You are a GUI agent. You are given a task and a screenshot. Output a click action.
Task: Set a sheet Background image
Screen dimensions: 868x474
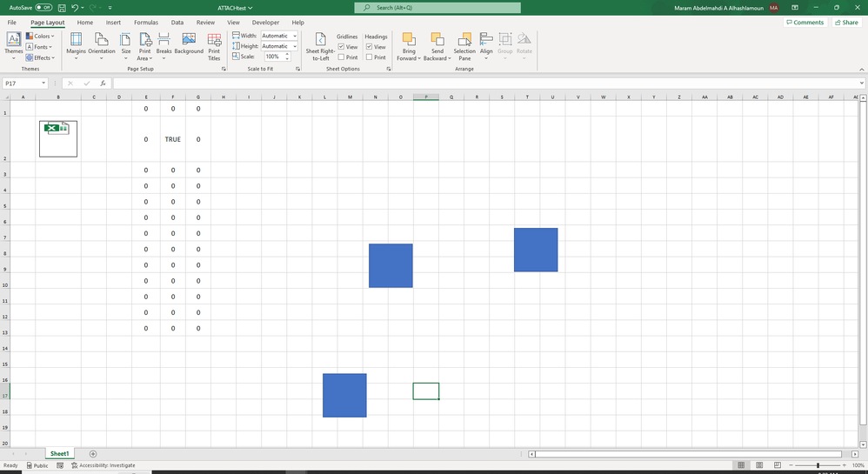[x=189, y=43]
